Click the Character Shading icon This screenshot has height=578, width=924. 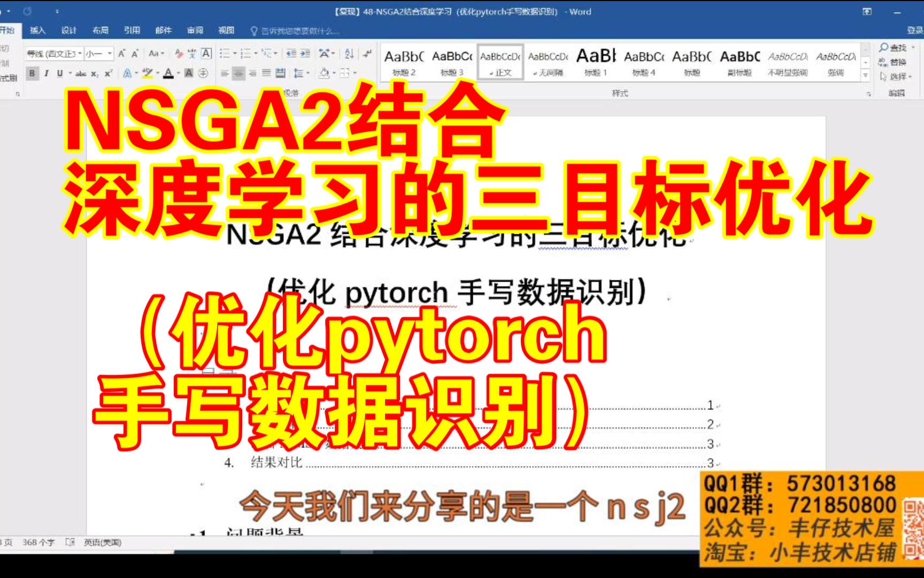coord(189,73)
